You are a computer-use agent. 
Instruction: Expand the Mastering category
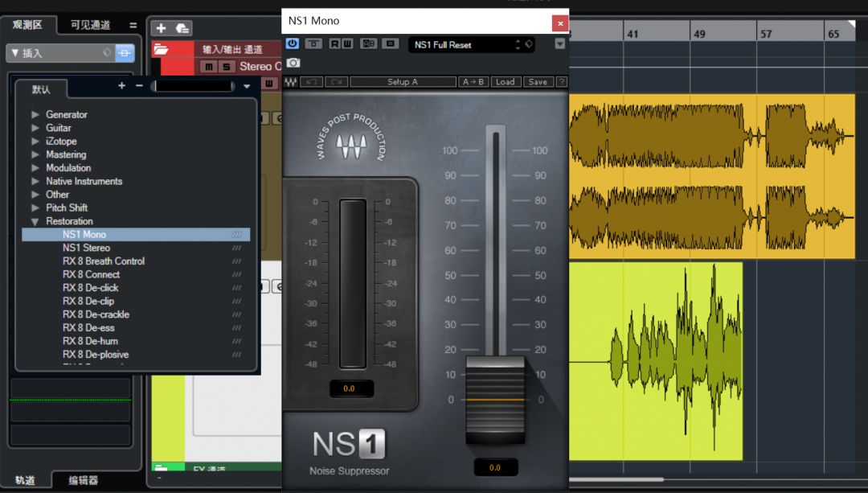click(x=35, y=154)
